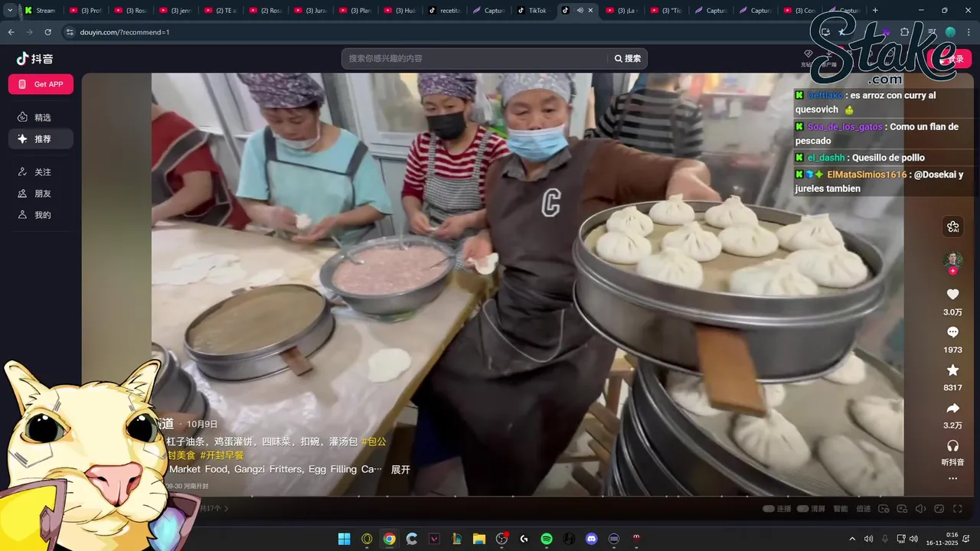Tap the headphones listen-to-Douyin icon
The height and width of the screenshot is (551, 980).
tap(952, 445)
